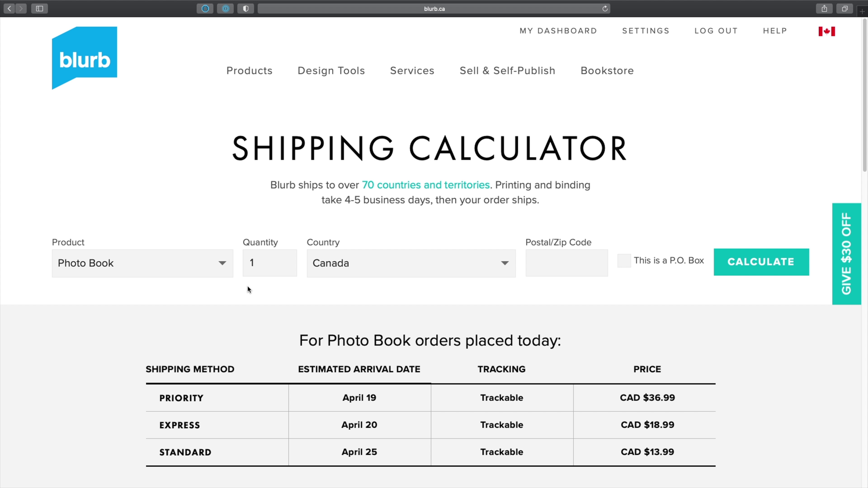Click the Give $30 Off side tab
Viewport: 868px width, 488px height.
(846, 254)
